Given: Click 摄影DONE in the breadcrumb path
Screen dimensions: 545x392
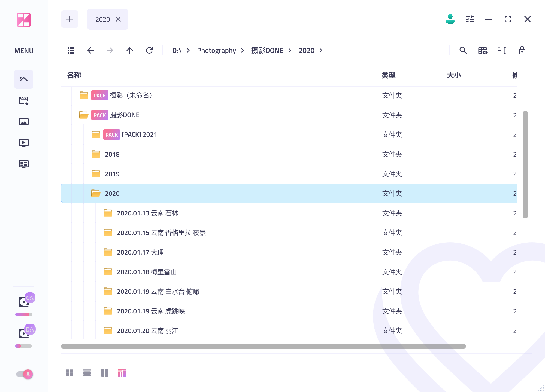Looking at the screenshot, I should click(267, 50).
